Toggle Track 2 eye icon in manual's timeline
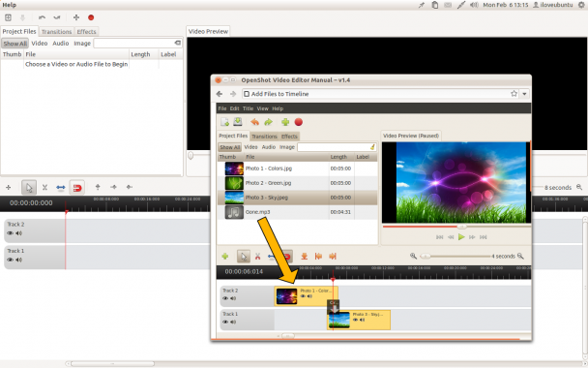588x368 pixels. (225, 298)
